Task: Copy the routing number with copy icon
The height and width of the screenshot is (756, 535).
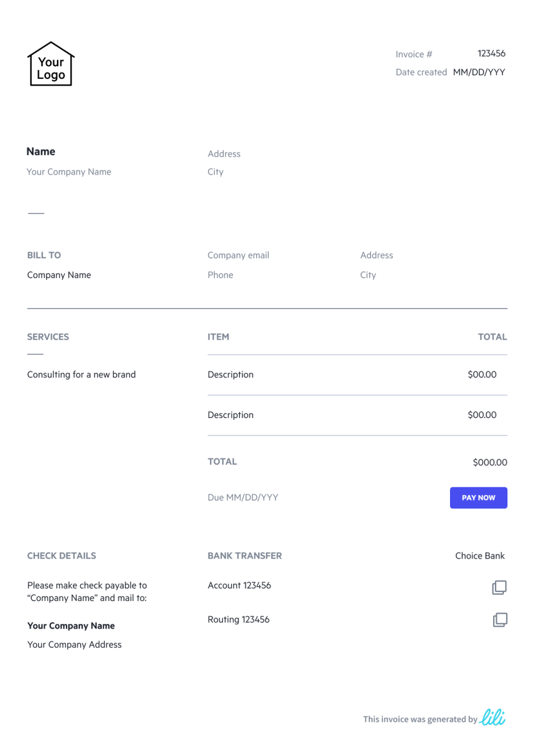Action: (x=500, y=620)
